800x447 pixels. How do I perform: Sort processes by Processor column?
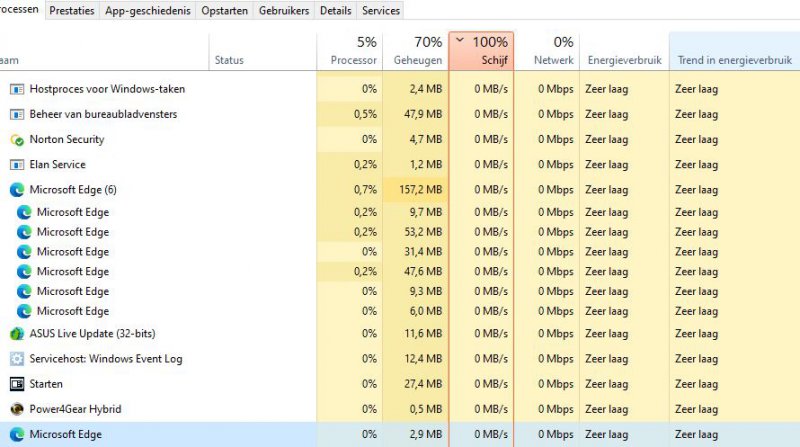coord(350,51)
